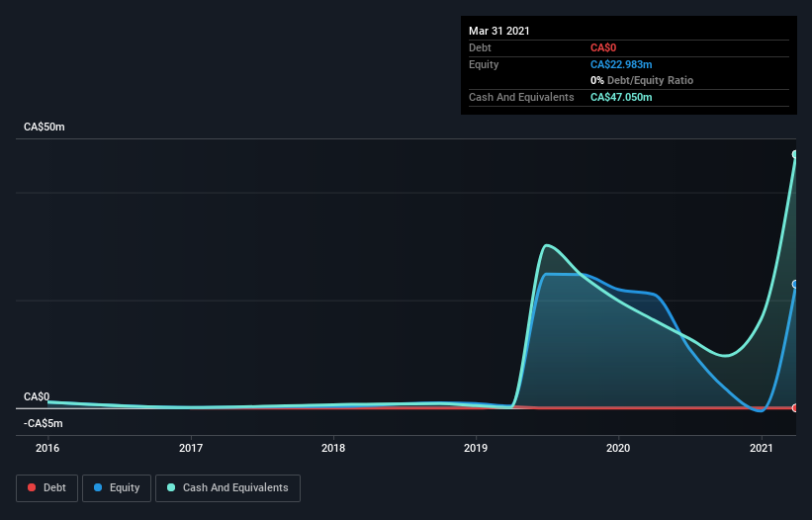Click the 0% Debt/Equity Ratio text
812x520 pixels.
[x=642, y=81]
